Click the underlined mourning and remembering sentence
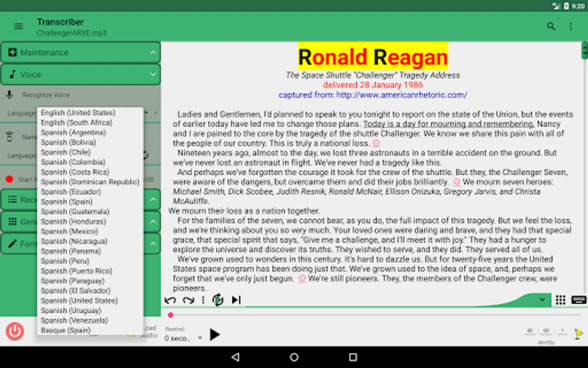588x368 pixels. point(448,124)
